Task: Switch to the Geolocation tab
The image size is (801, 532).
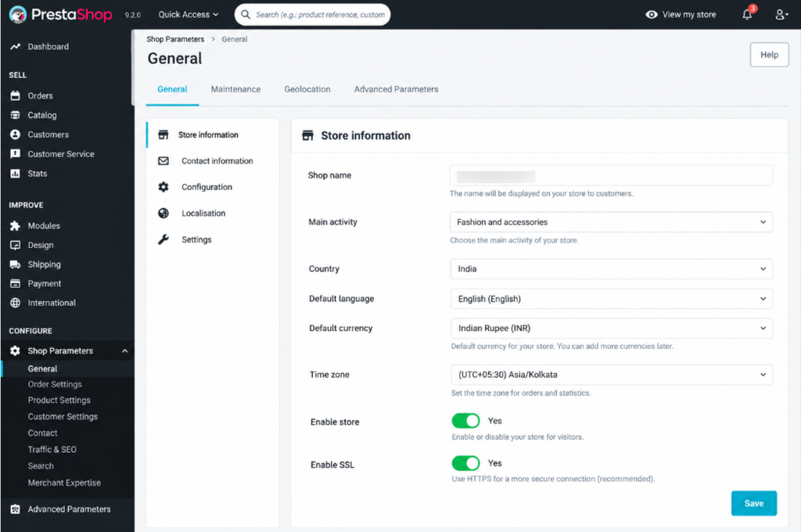Action: point(307,89)
